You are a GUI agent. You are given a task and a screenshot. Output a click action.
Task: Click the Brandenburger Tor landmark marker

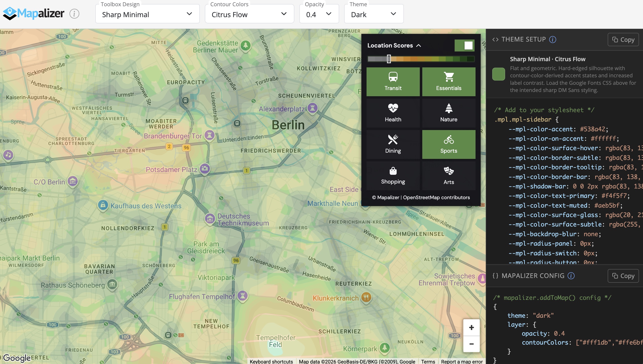pos(210,136)
